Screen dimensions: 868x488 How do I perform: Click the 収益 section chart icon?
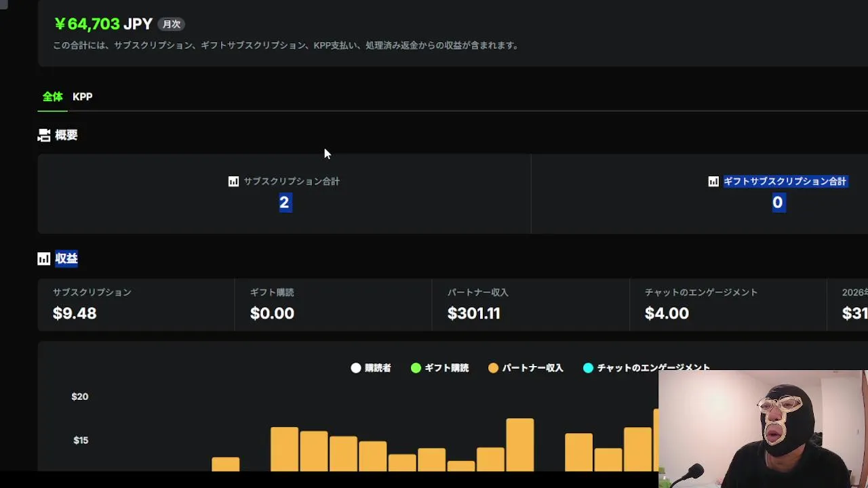click(44, 259)
